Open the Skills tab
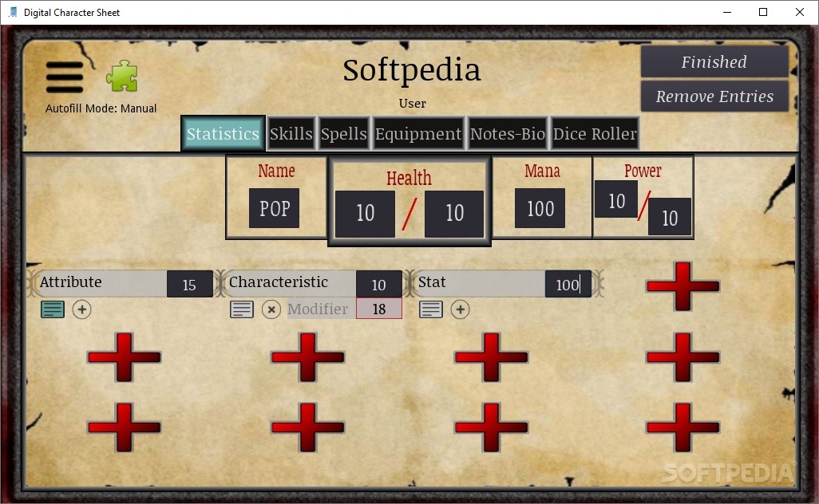The width and height of the screenshot is (819, 504). pos(291,133)
